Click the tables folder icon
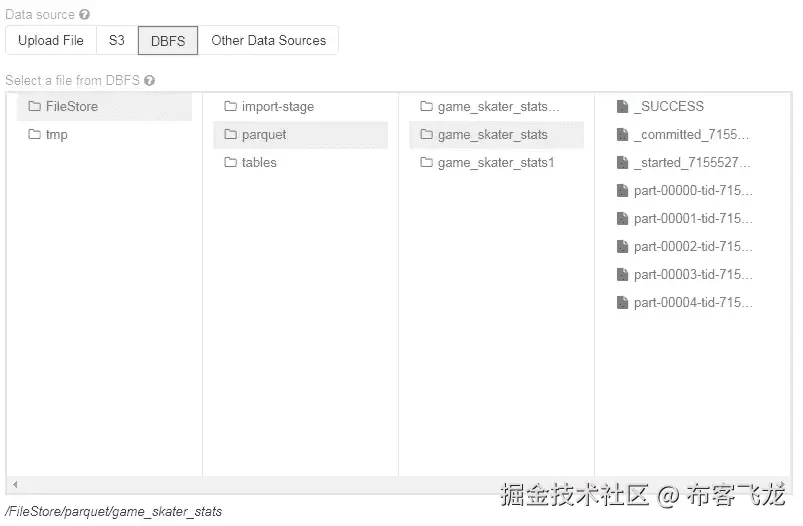 [230, 162]
